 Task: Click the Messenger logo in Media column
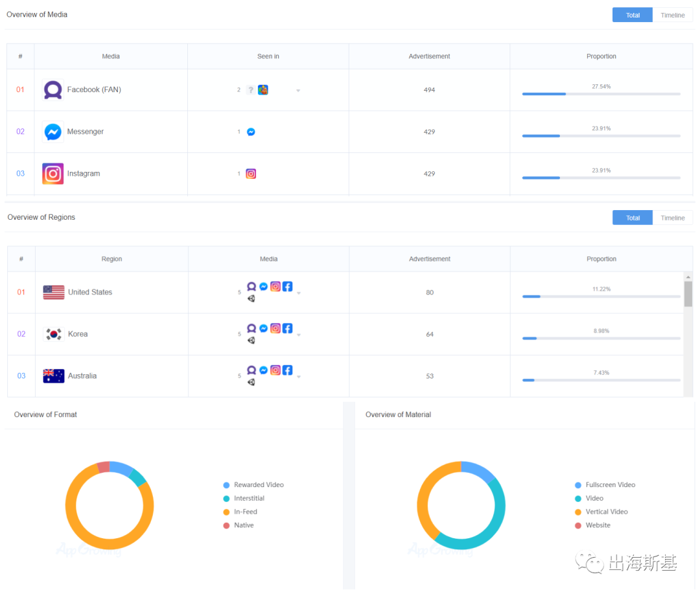tap(52, 132)
